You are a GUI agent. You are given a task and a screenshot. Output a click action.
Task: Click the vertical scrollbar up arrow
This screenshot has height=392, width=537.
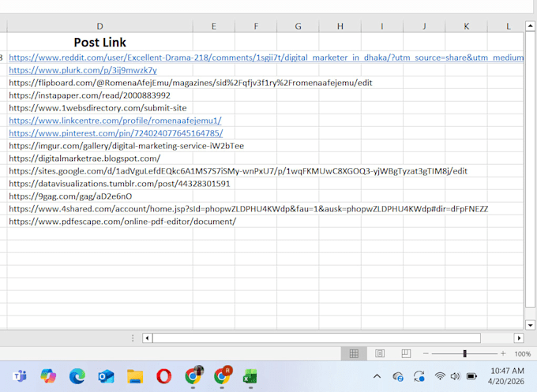pos(530,26)
